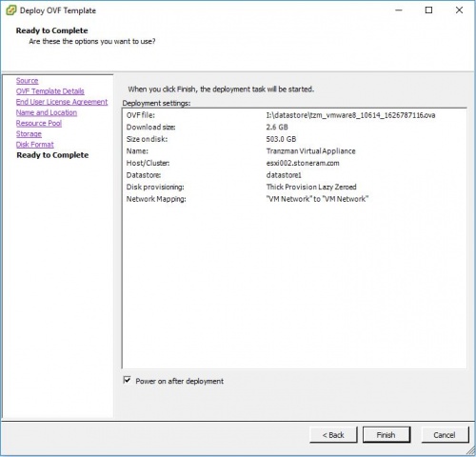This screenshot has height=457, width=476.
Task: Click the Name label
Action: tap(137, 151)
